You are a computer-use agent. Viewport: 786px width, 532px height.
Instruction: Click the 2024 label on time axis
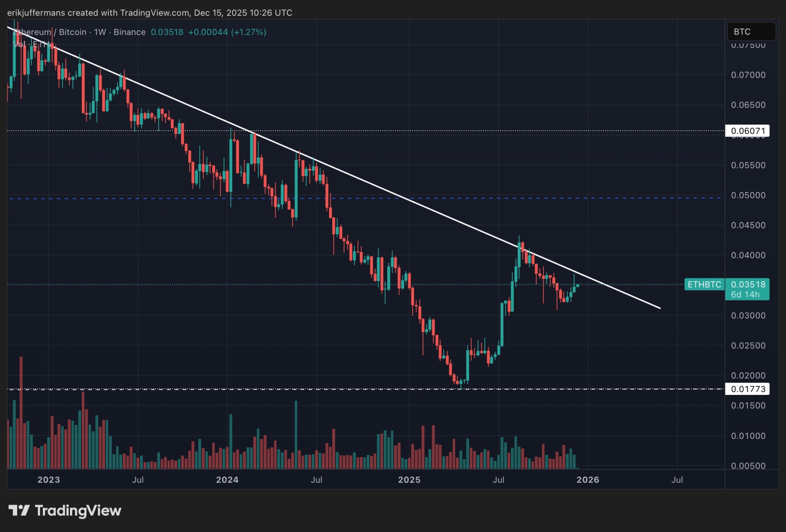tap(227, 479)
